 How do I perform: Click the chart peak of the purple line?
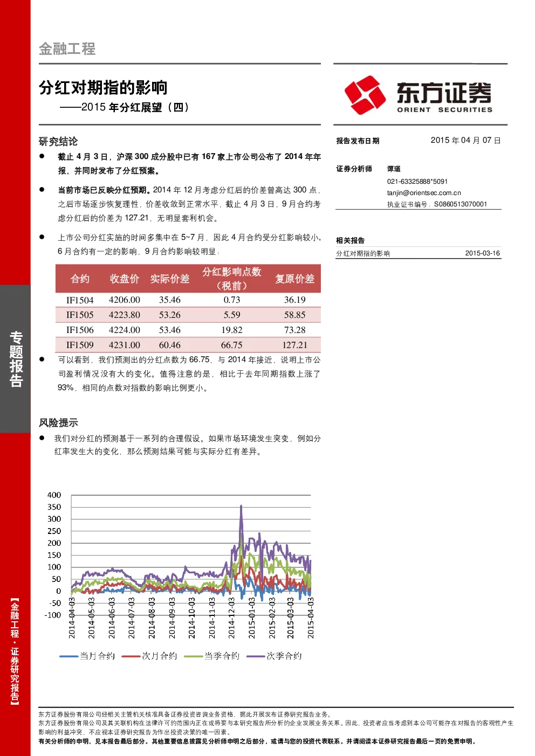[x=241, y=506]
